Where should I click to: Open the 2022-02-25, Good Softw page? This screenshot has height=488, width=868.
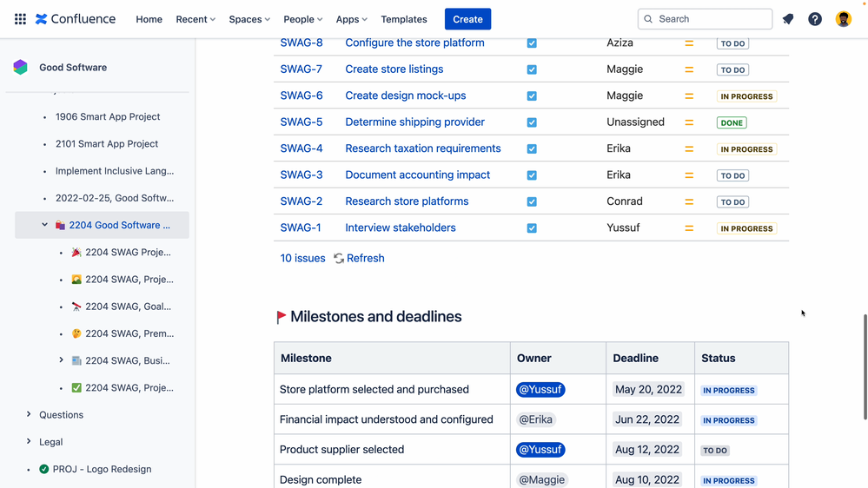(x=115, y=198)
